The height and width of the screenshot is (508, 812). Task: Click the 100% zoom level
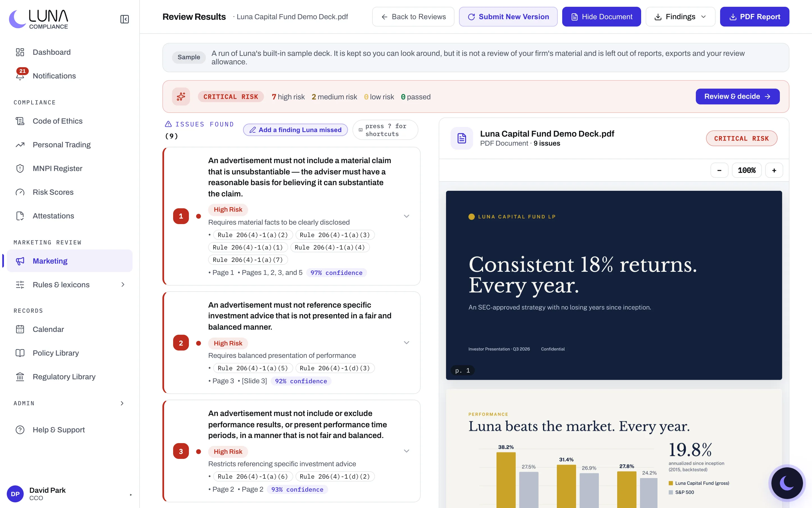[x=747, y=170]
